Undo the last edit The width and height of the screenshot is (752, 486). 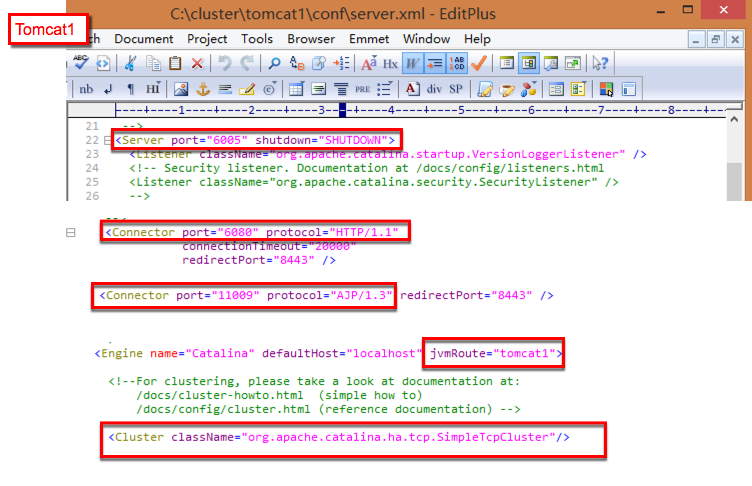point(224,63)
